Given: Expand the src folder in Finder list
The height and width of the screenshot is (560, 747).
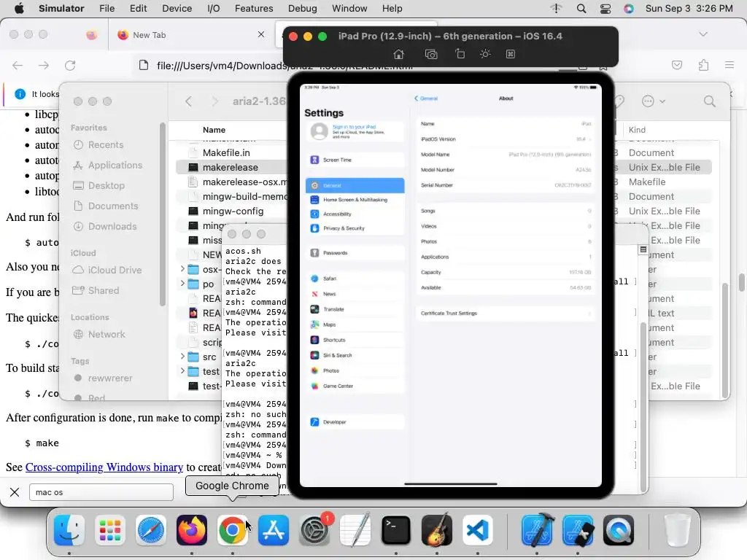Looking at the screenshot, I should point(182,356).
